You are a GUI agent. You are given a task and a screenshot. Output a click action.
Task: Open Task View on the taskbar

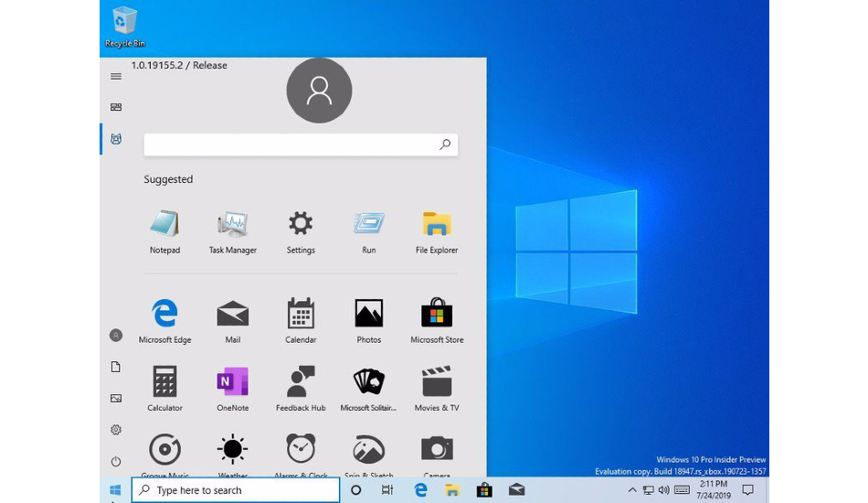pos(387,490)
